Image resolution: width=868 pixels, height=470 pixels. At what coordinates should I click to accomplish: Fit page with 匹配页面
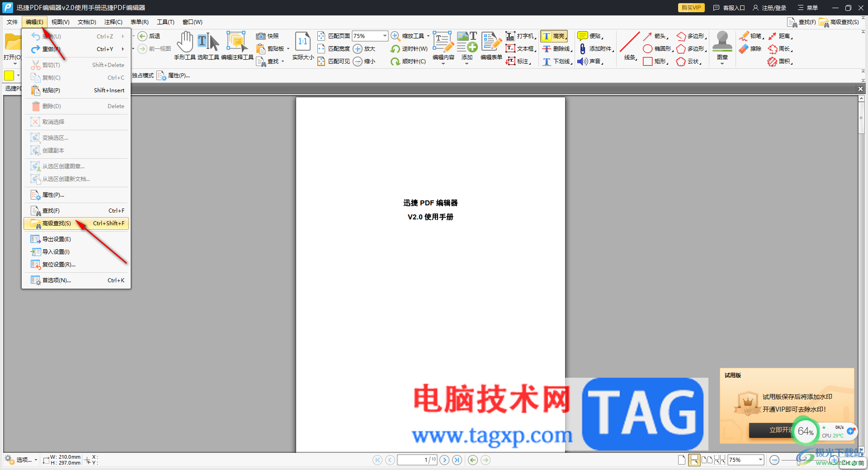(x=334, y=36)
